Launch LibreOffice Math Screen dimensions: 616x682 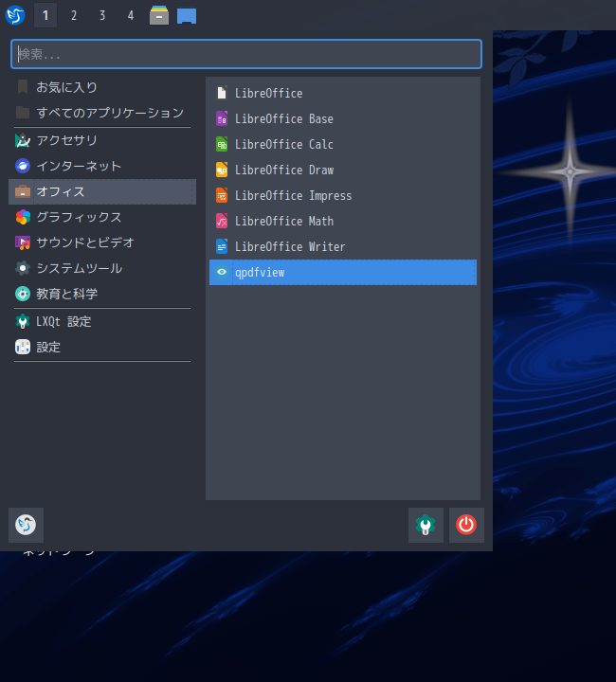tap(343, 221)
